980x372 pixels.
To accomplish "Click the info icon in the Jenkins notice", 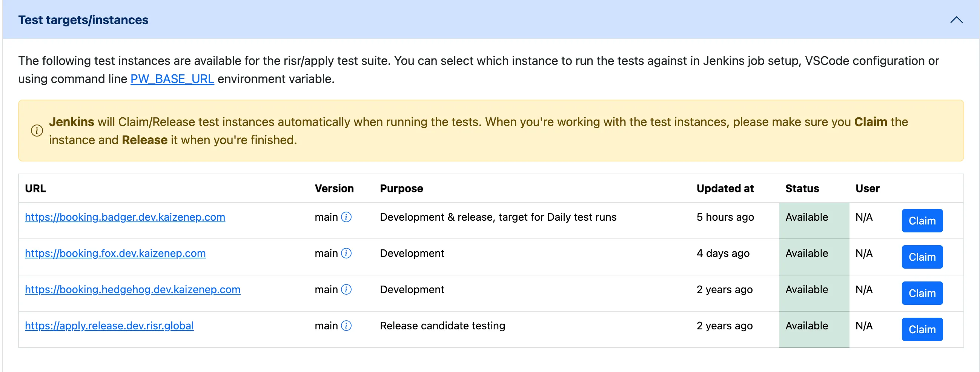I will click(37, 131).
